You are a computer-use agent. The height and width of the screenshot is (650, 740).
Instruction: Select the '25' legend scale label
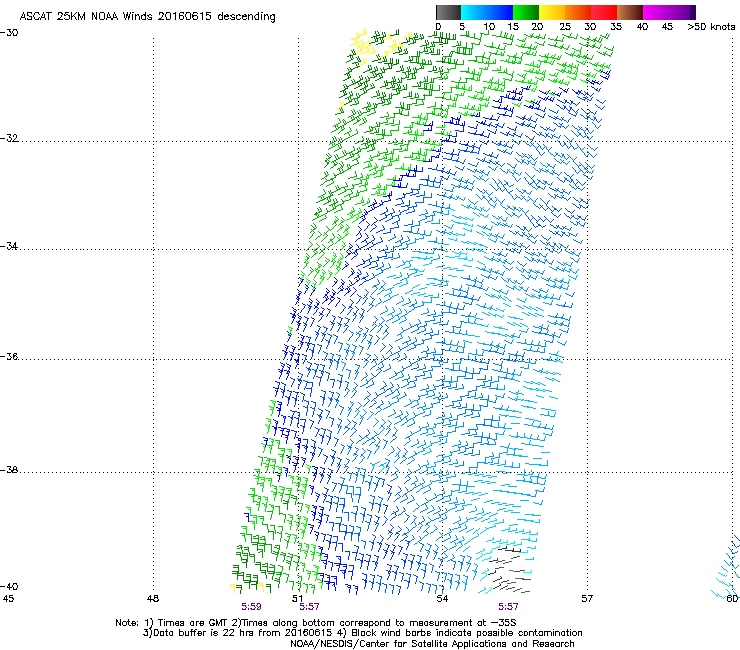click(x=565, y=26)
